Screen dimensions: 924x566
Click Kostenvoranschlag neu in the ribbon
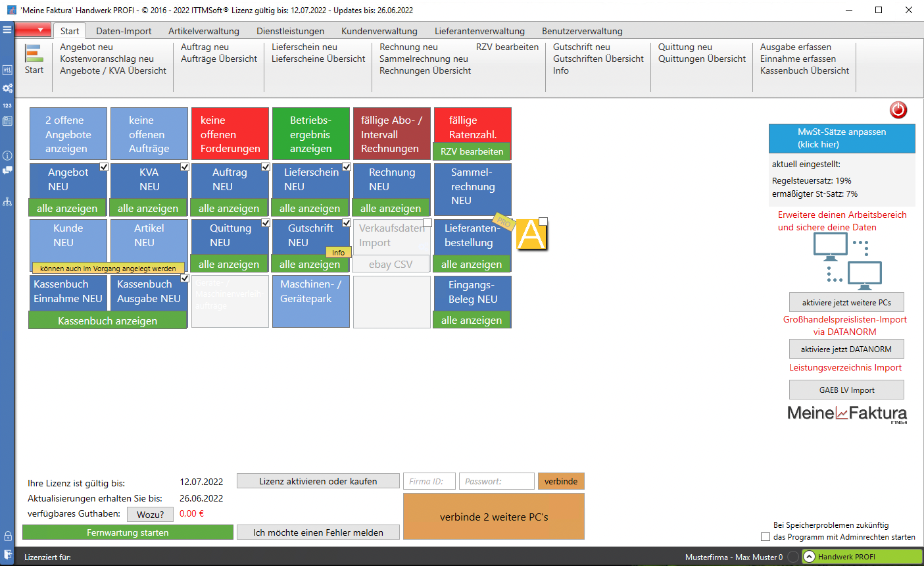click(x=107, y=59)
